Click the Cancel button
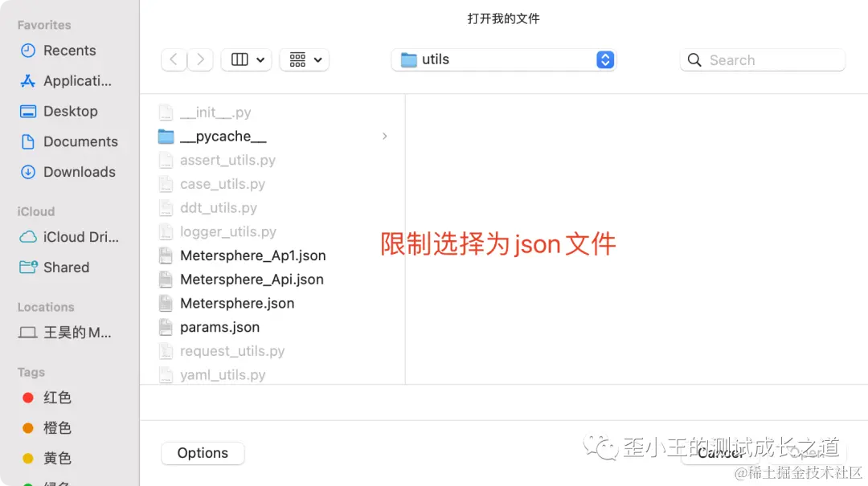The width and height of the screenshot is (868, 486). (x=719, y=453)
